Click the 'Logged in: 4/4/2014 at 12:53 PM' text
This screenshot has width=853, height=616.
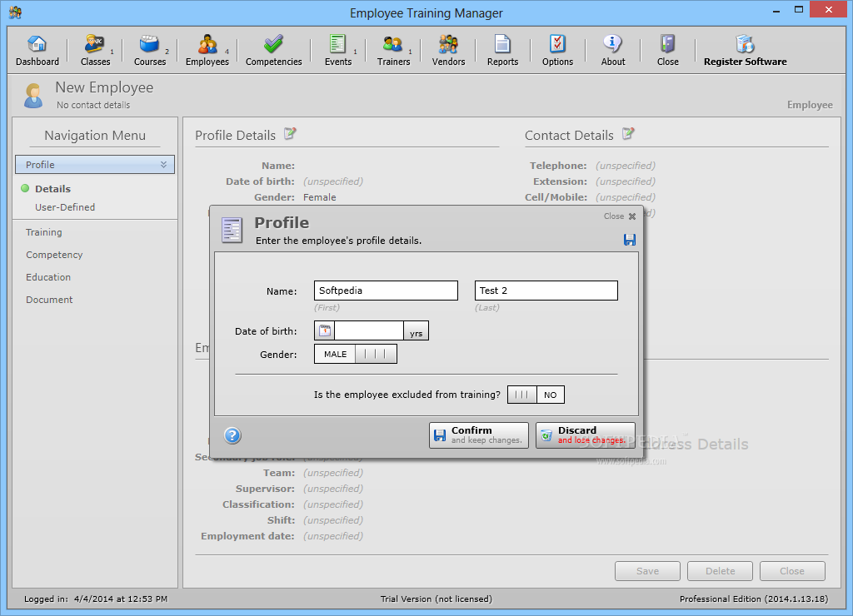coord(96,599)
